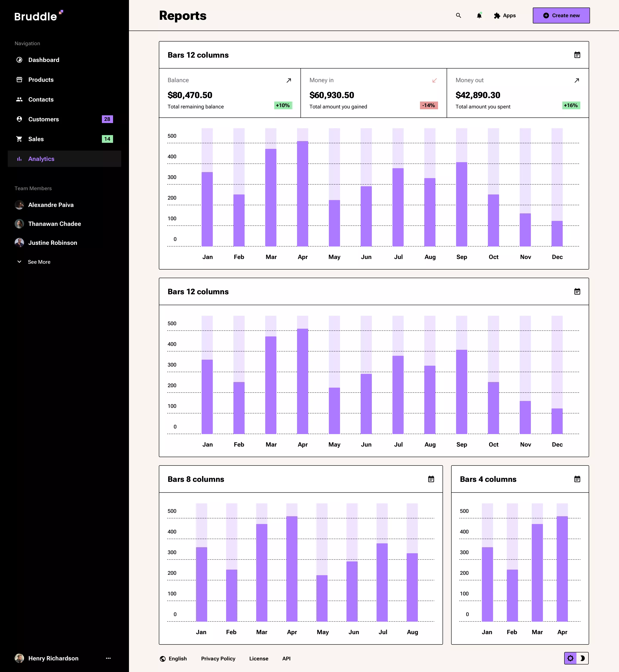Click the calendar icon on Bars 8 columns card
The height and width of the screenshot is (672, 619).
click(x=431, y=479)
